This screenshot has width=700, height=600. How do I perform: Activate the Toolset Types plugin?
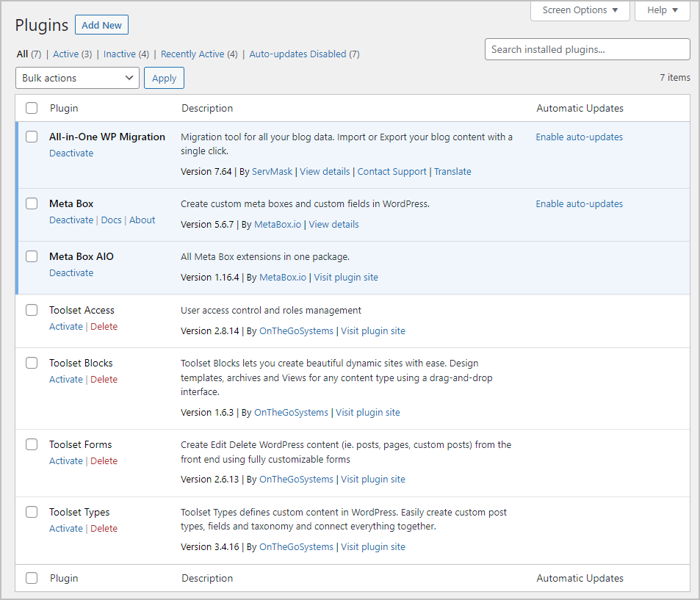[66, 528]
